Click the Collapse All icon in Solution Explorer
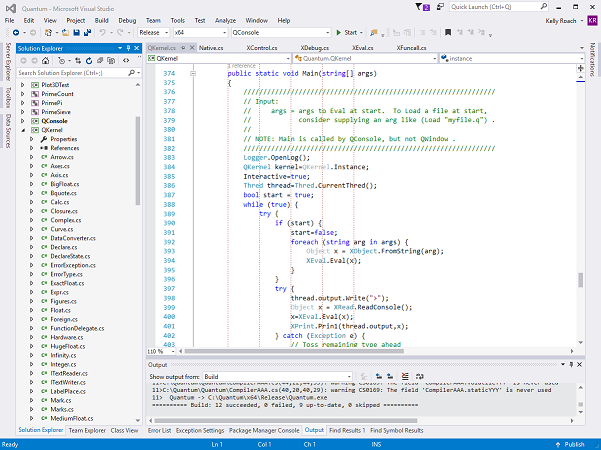The height and width of the screenshot is (450, 601). (x=100, y=61)
